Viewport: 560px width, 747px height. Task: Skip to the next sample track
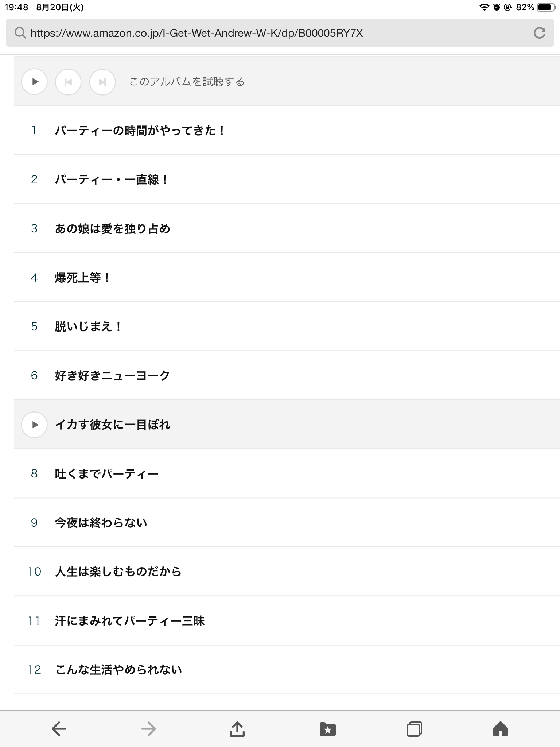[102, 82]
